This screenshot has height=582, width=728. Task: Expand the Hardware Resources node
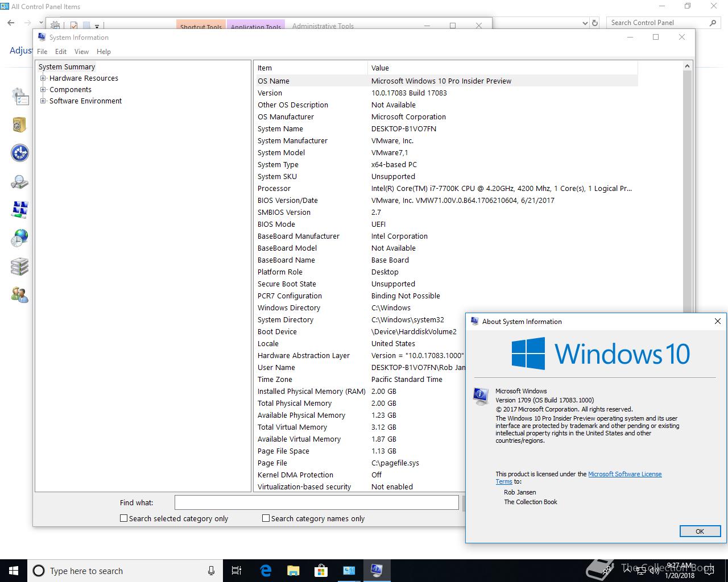click(x=43, y=78)
